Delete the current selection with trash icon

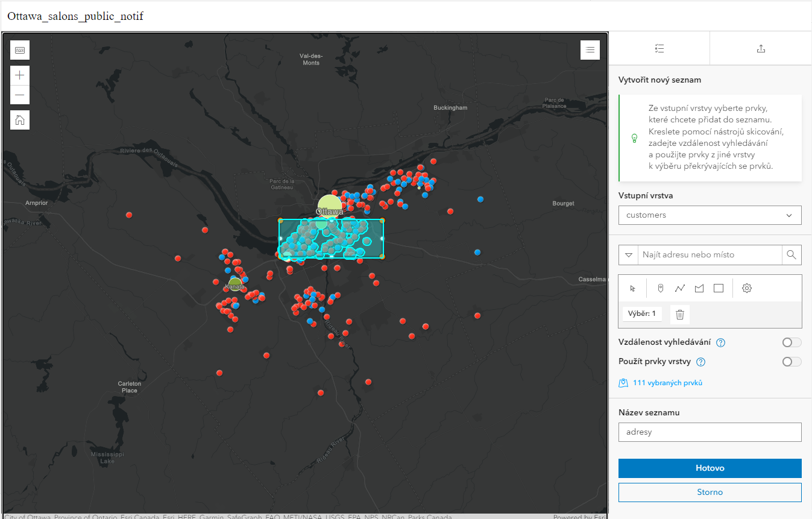680,314
